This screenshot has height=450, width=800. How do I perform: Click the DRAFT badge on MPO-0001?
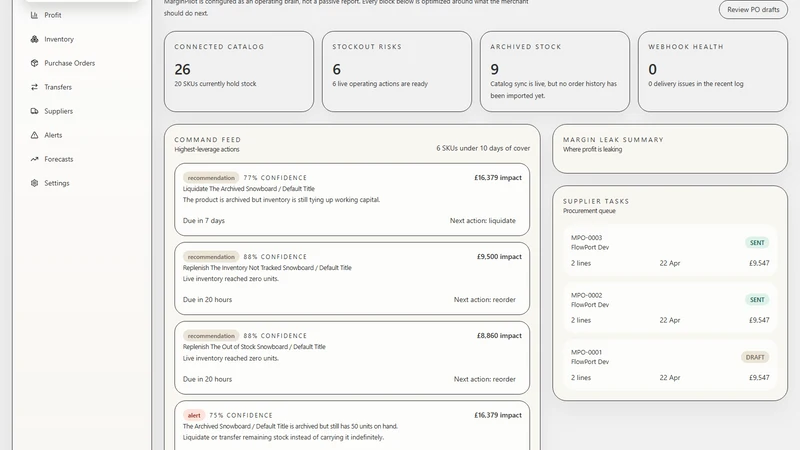click(755, 357)
